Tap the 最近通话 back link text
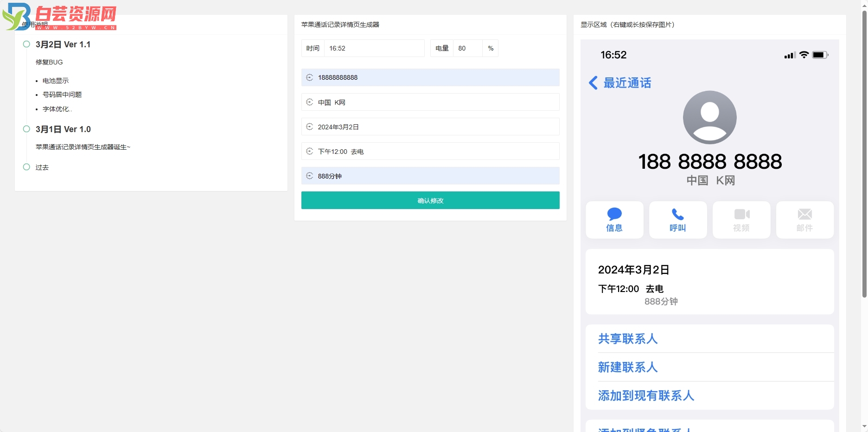Screen dimensions: 868x432 tap(627, 83)
